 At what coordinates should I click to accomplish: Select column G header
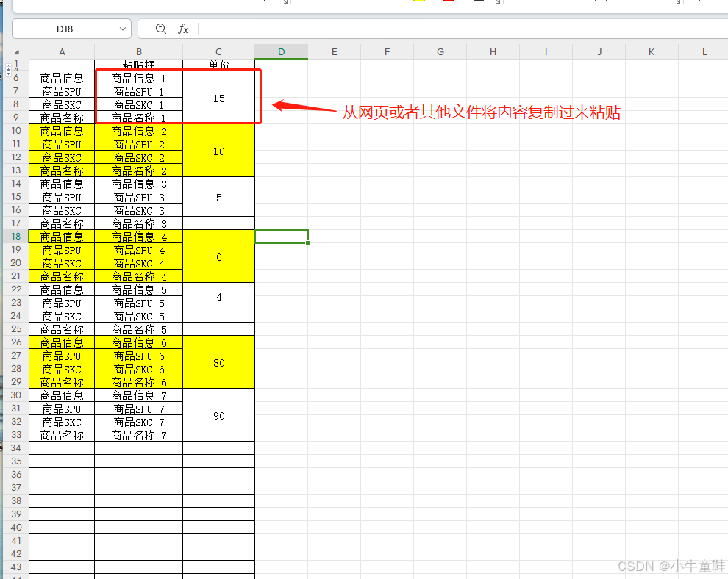point(440,52)
